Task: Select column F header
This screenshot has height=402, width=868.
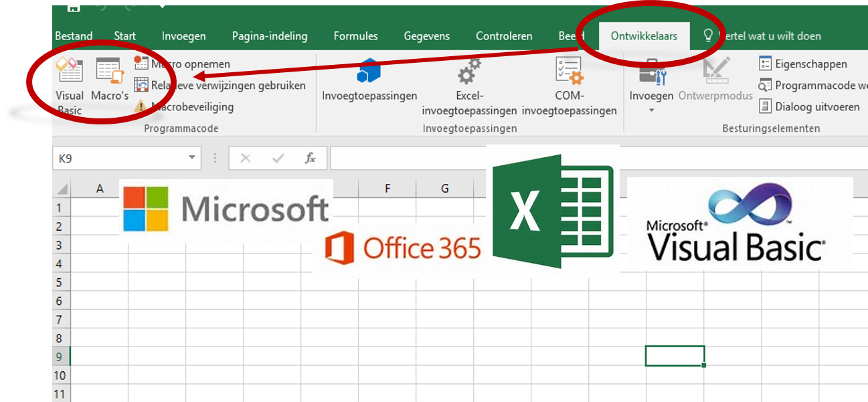Action: point(387,189)
